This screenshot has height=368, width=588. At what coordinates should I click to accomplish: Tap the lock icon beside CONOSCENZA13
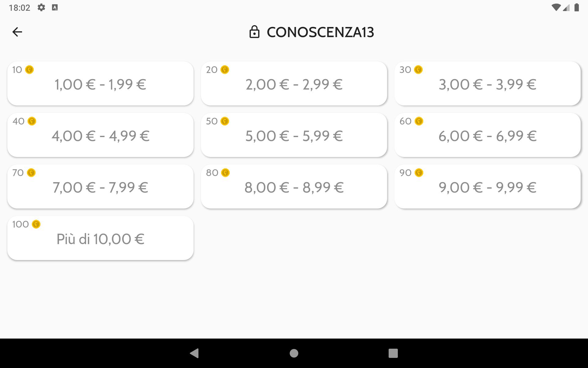[x=254, y=32]
